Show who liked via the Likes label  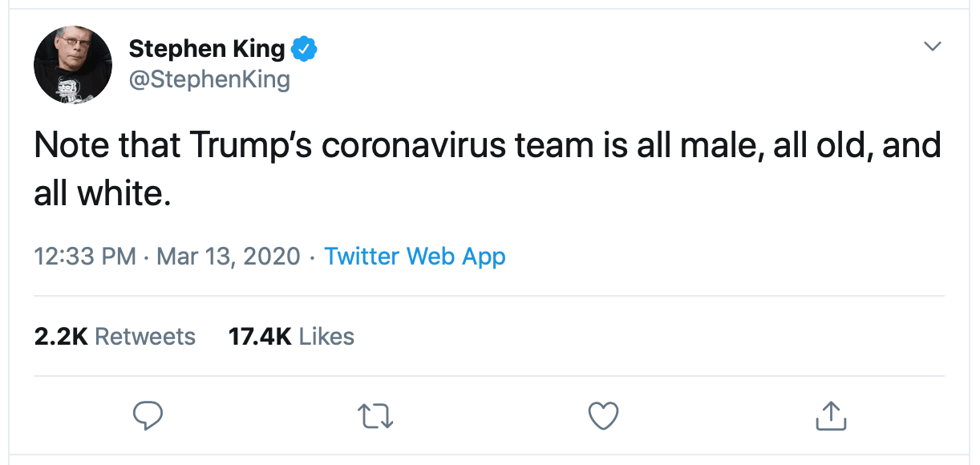pyautogui.click(x=326, y=336)
